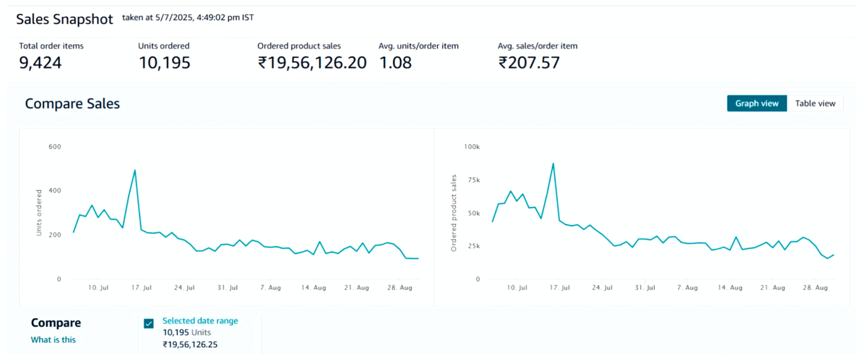
Task: Click the Avg. sales/order item value ₹207.57
Action: point(528,63)
